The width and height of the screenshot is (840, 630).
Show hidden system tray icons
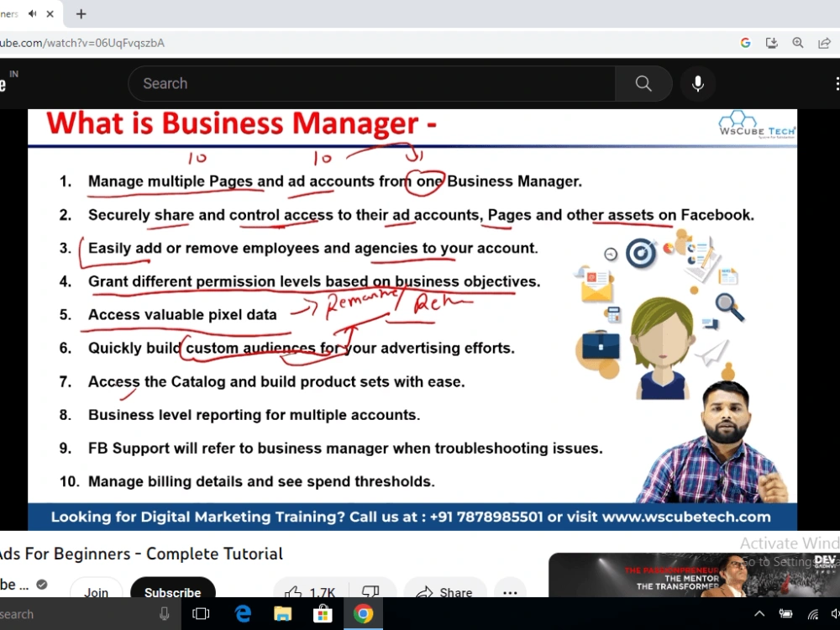(759, 614)
